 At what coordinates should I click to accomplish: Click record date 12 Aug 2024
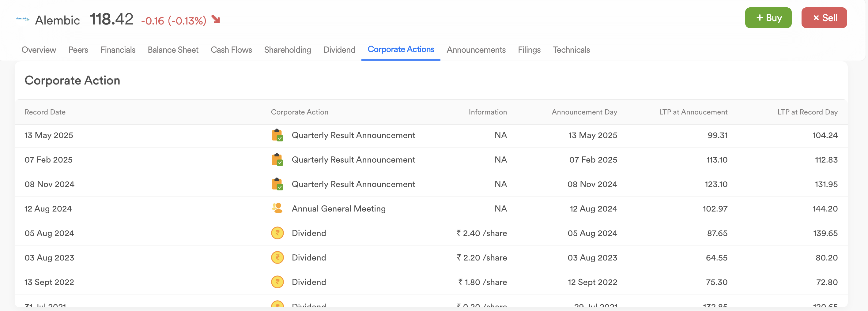[48, 209]
